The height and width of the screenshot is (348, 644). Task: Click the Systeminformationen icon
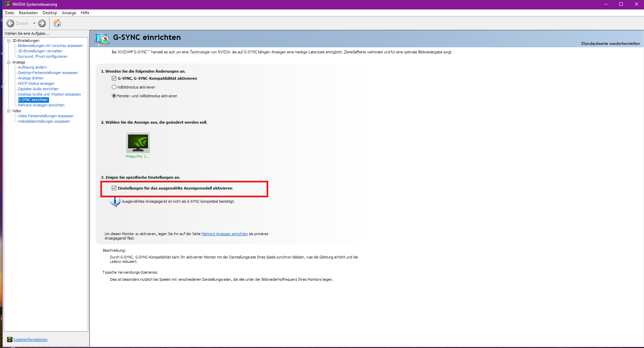(10, 340)
